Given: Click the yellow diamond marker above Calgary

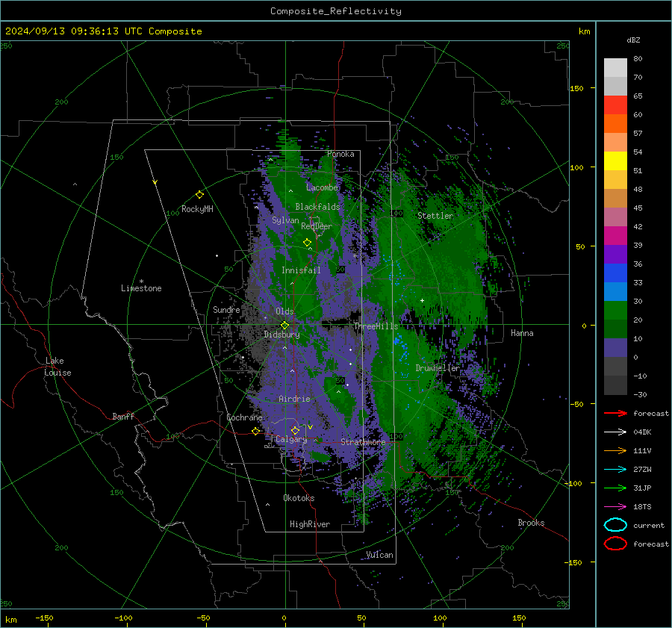Looking at the screenshot, I should point(295,430).
